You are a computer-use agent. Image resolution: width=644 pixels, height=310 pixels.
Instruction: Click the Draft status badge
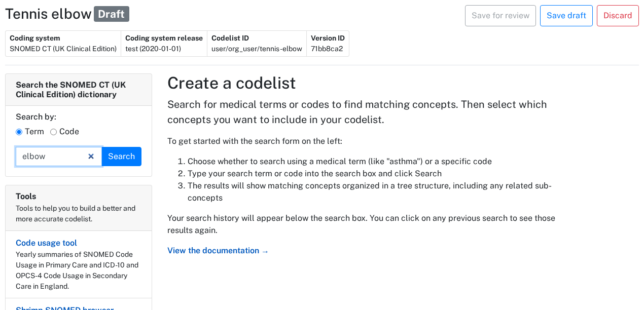[x=112, y=14]
